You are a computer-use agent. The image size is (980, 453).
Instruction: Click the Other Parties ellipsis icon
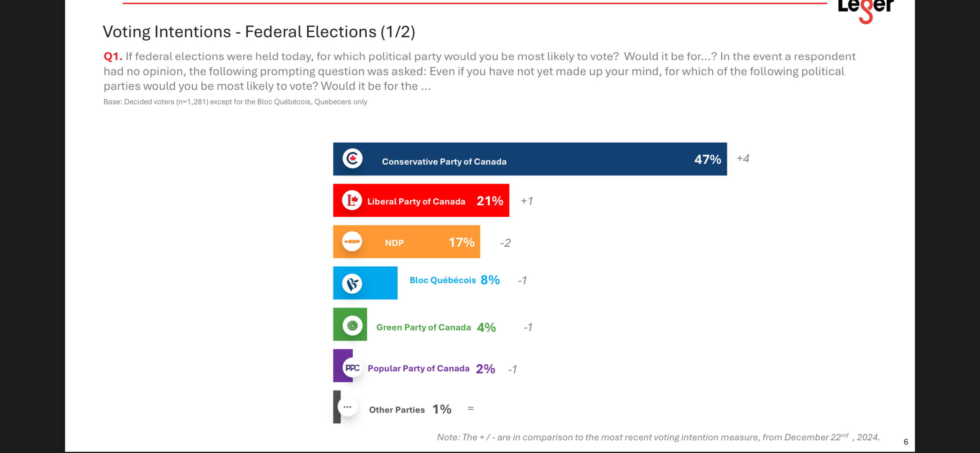[347, 407]
